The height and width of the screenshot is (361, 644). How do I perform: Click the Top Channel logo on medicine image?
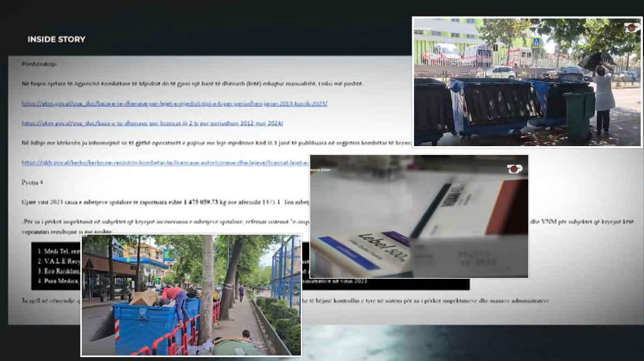click(x=514, y=169)
